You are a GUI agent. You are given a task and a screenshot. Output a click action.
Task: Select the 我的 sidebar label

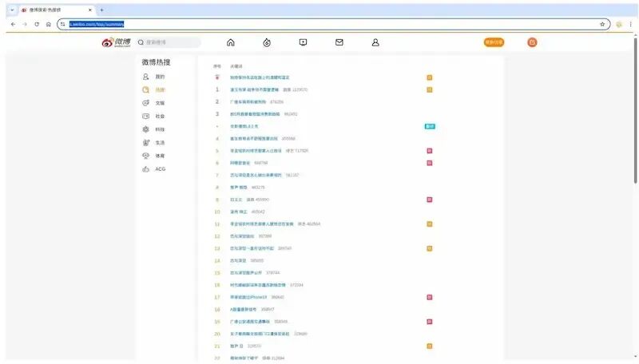point(160,77)
